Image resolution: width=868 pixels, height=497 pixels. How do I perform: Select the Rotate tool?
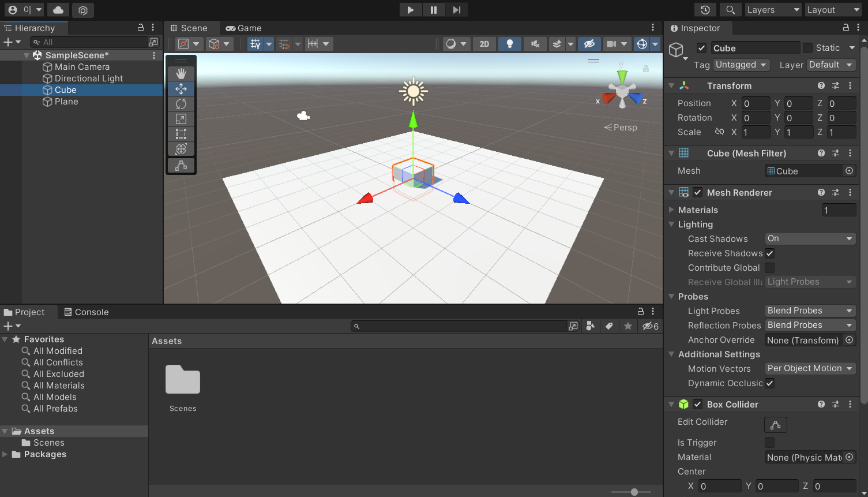pyautogui.click(x=181, y=104)
